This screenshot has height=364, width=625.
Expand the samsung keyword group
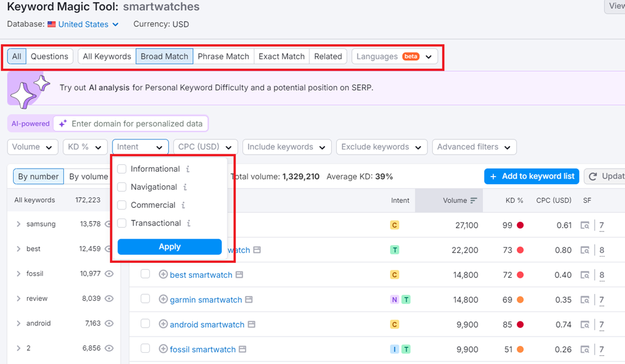18,224
